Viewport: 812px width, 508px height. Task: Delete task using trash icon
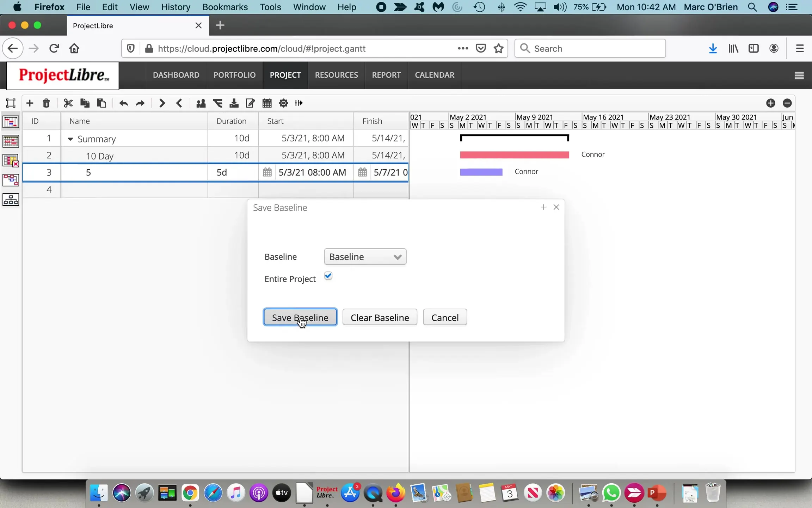46,103
